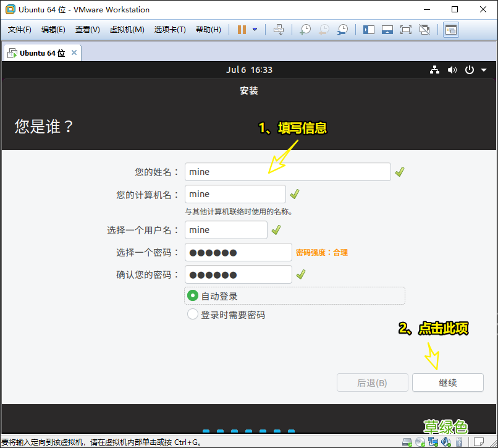Enter full screen mode

pyautogui.click(x=405, y=30)
